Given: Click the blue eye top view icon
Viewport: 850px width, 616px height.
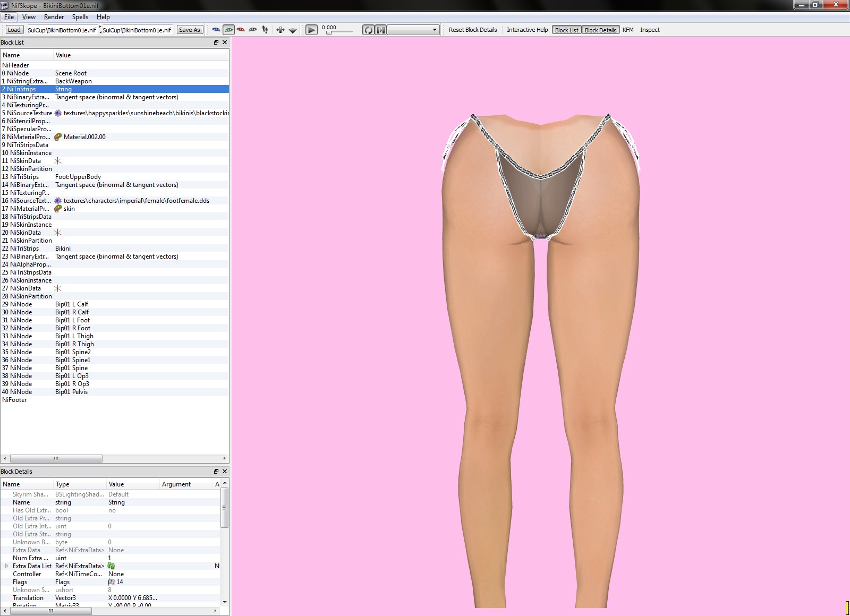Looking at the screenshot, I should tap(216, 30).
